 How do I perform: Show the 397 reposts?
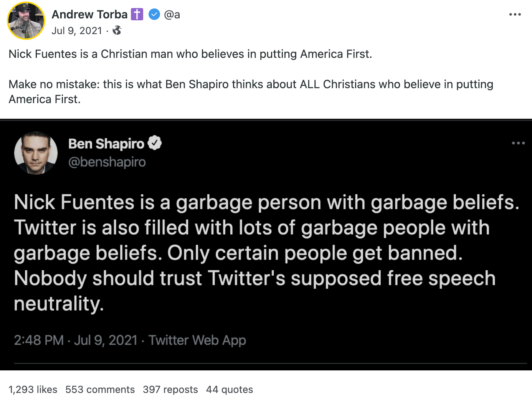pyautogui.click(x=170, y=389)
